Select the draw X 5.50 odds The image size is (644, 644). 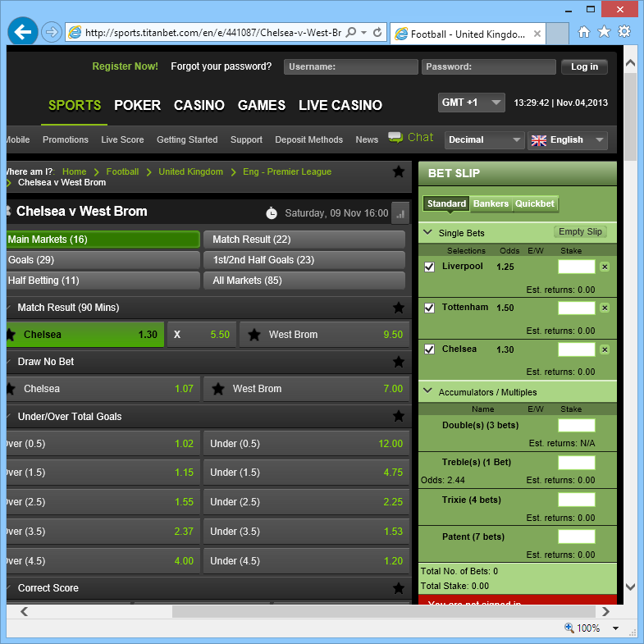click(202, 335)
